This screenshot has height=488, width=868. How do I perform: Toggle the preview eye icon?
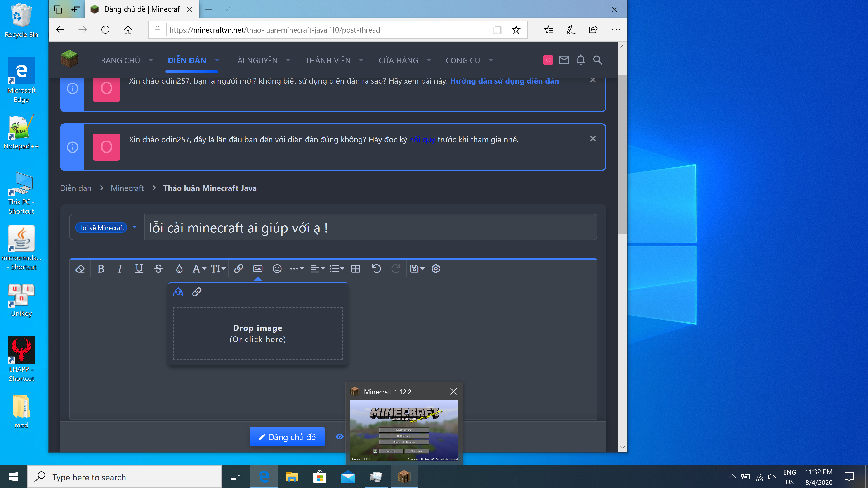(x=340, y=437)
